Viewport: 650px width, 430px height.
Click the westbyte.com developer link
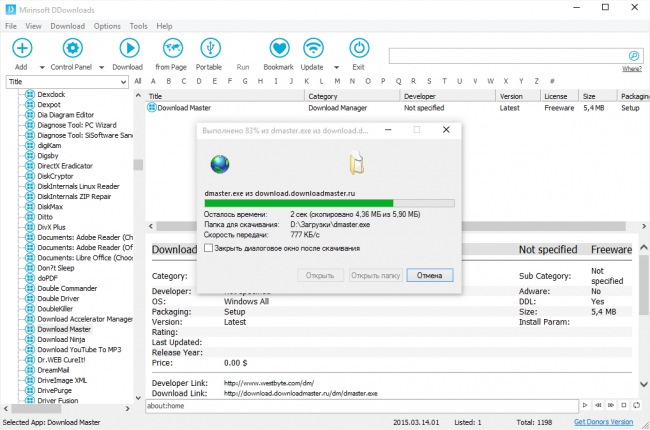pos(269,383)
